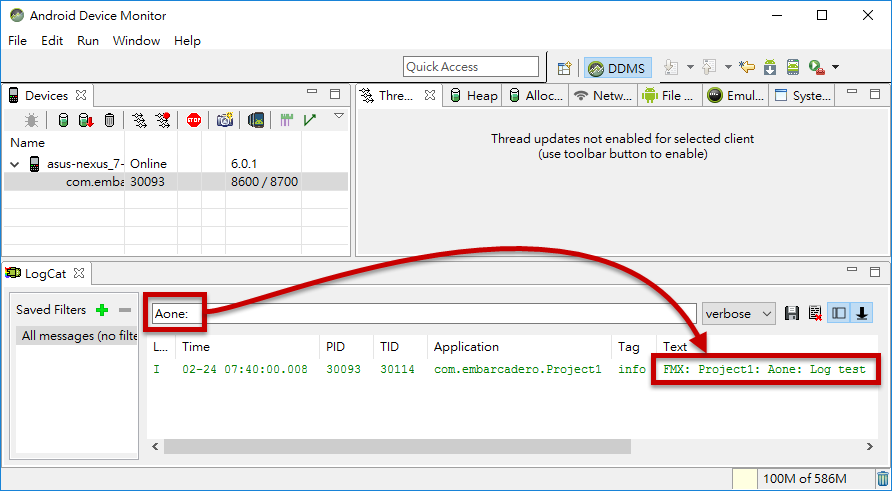
Task: Click the Capture system wide trace icon
Action: click(x=286, y=120)
